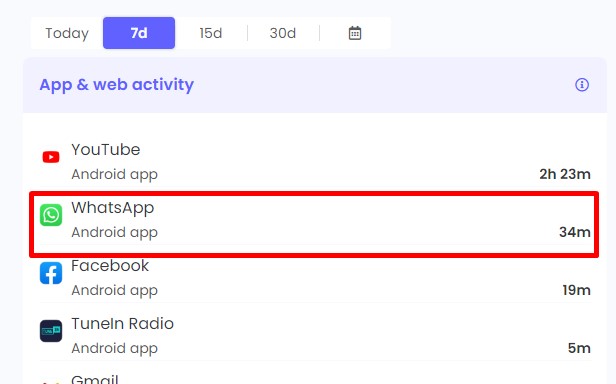Click the YouTube app icon
The image size is (616, 384).
tap(51, 157)
